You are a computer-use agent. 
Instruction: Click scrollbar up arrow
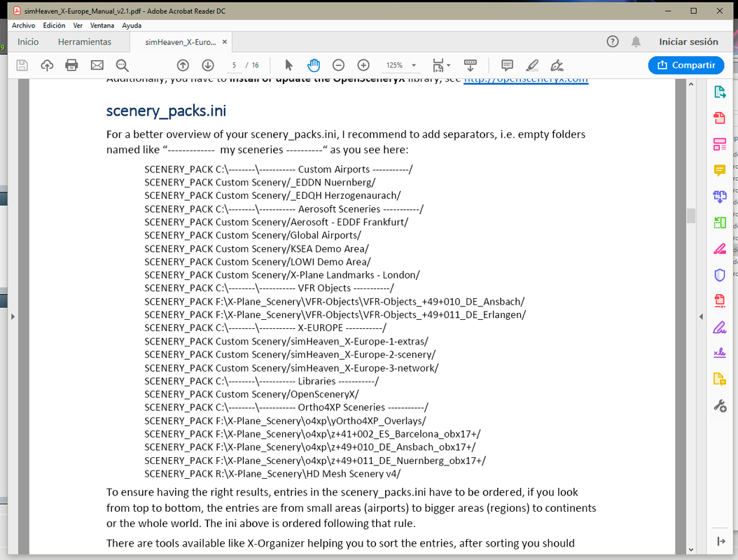[x=691, y=84]
